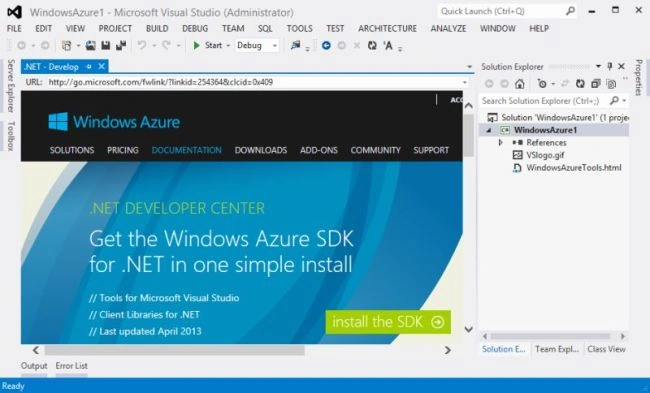Click the Save floppy disk icon
The height and width of the screenshot is (393, 650).
tap(106, 45)
